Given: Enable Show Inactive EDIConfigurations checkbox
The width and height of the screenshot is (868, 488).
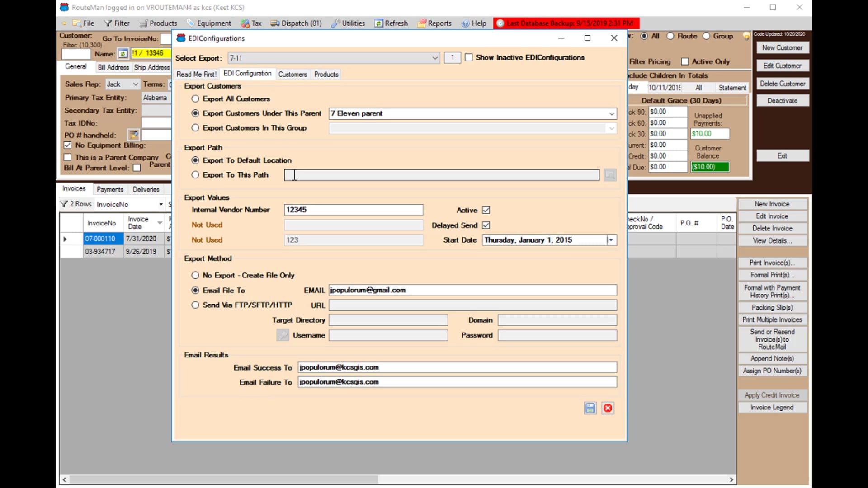Looking at the screenshot, I should 469,57.
